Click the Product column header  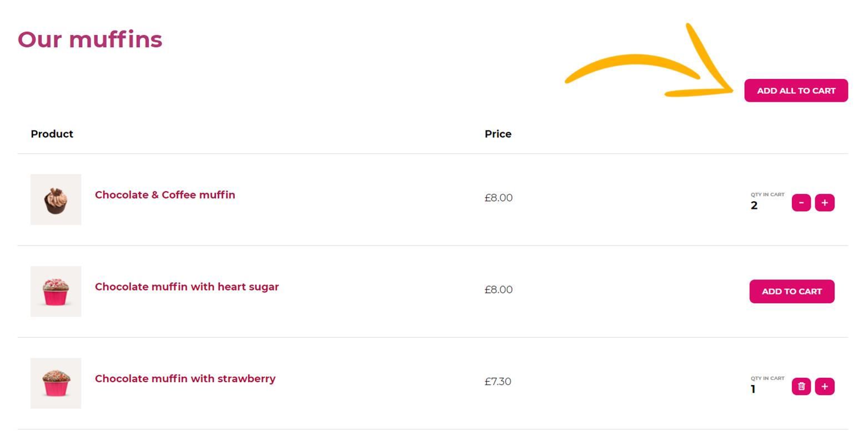pyautogui.click(x=52, y=134)
